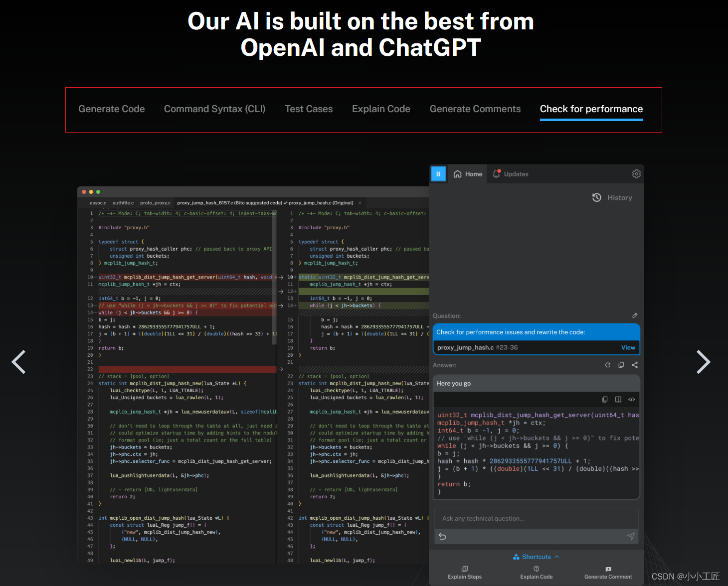Click 'return b;' in the Bito answer code
728x586 pixels.
coord(454,484)
